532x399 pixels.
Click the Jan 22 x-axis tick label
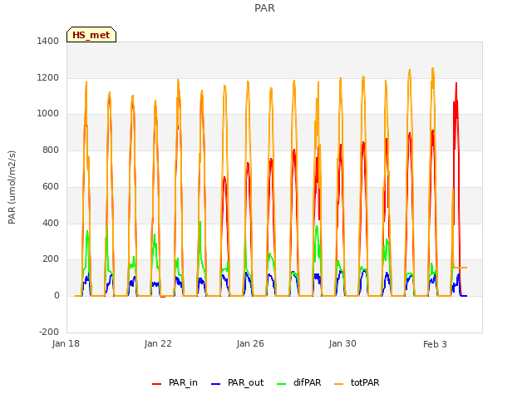click(158, 343)
